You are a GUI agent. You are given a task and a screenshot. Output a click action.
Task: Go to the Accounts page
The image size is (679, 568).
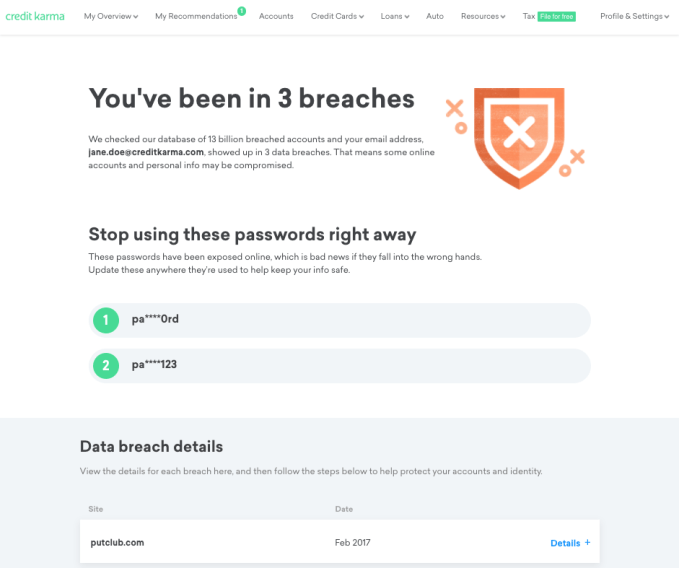pyautogui.click(x=276, y=17)
